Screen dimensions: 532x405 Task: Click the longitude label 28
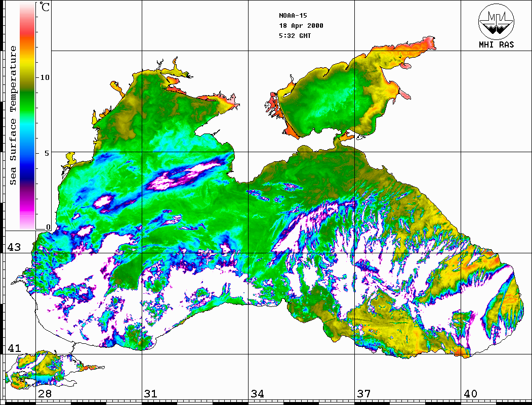pyautogui.click(x=45, y=393)
